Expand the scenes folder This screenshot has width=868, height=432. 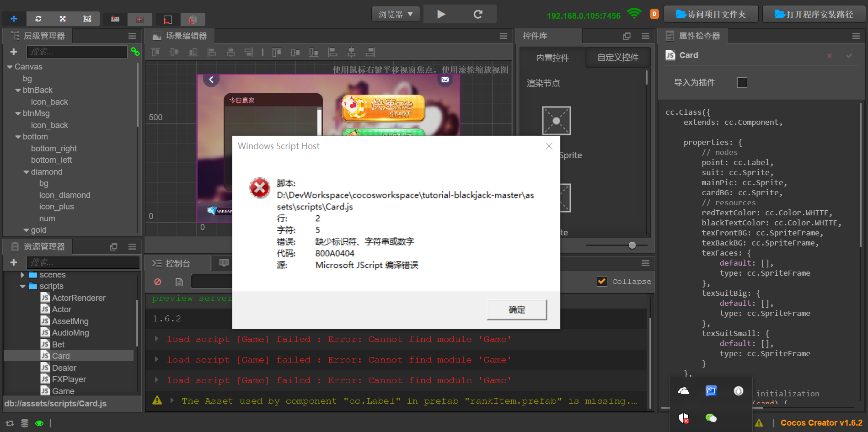(x=22, y=275)
